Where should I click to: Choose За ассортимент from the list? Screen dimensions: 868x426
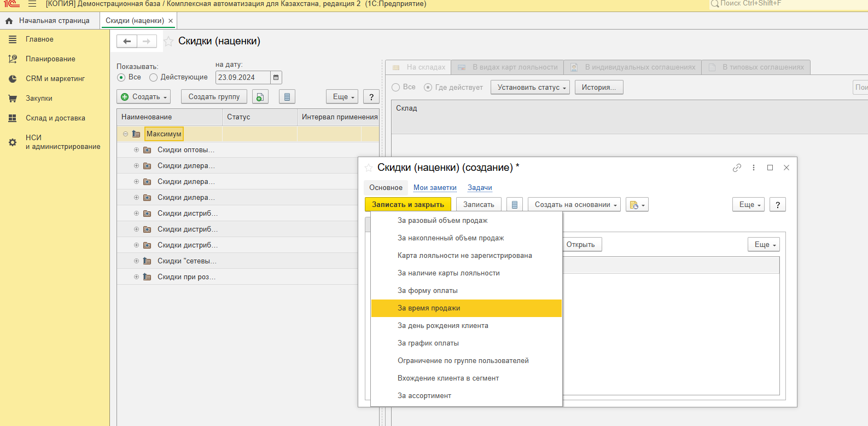[424, 396]
